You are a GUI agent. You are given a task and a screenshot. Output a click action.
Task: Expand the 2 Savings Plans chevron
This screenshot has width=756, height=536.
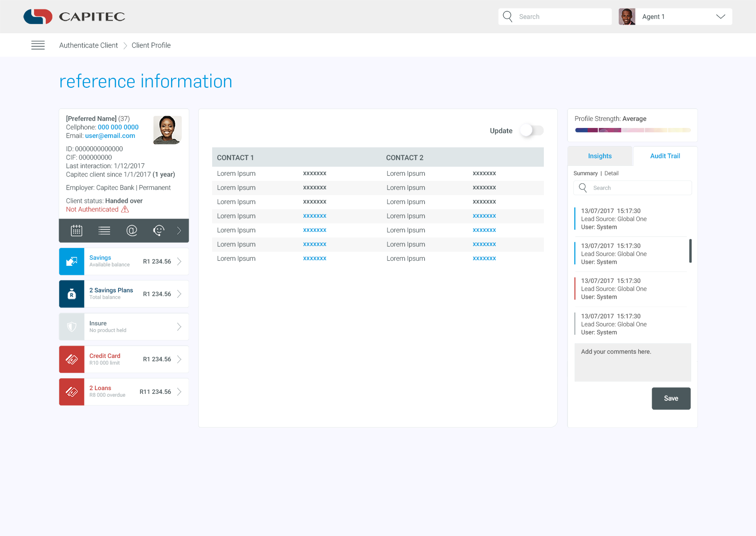pos(179,294)
